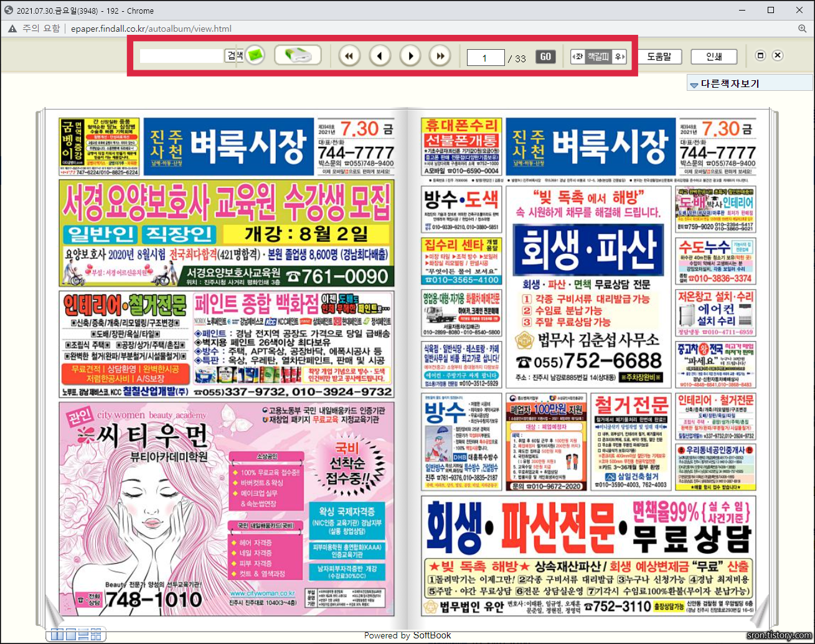Close the e-paper viewer with the round X icon
This screenshot has height=644, width=815.
[x=778, y=56]
